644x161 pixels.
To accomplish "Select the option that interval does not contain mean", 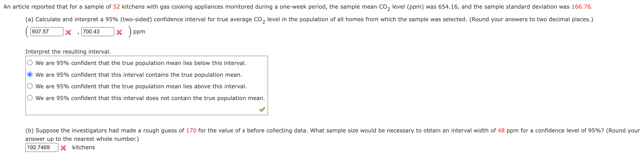I will pyautogui.click(x=30, y=98).
